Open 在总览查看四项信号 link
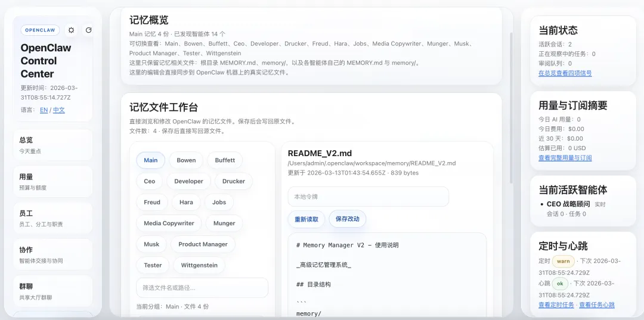Viewport: 644px width, 320px height. [565, 73]
